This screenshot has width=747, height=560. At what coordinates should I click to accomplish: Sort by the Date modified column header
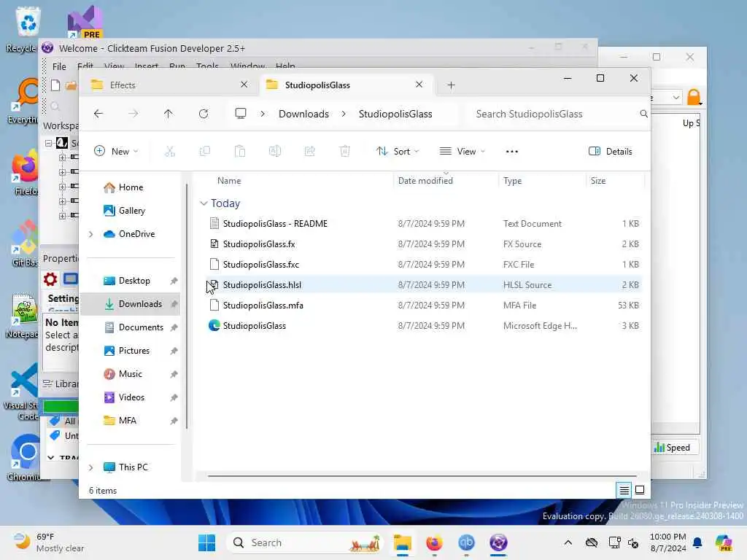(425, 181)
